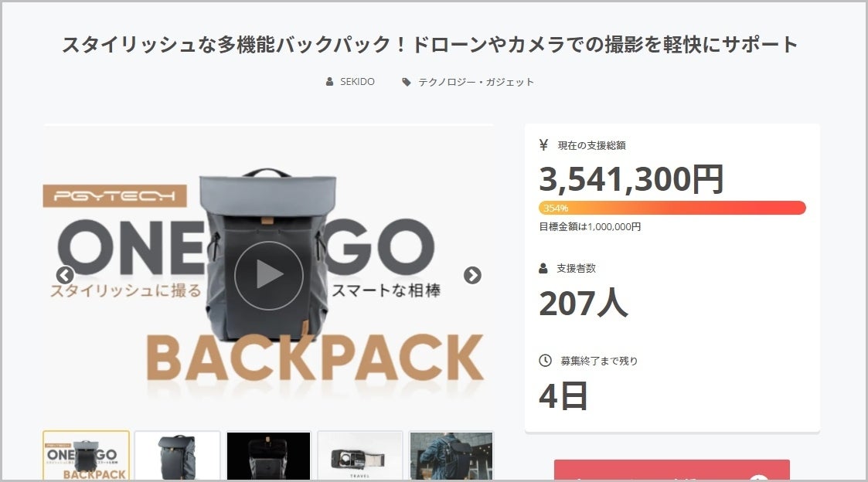Go to previous slide with left arrow

[x=65, y=276]
